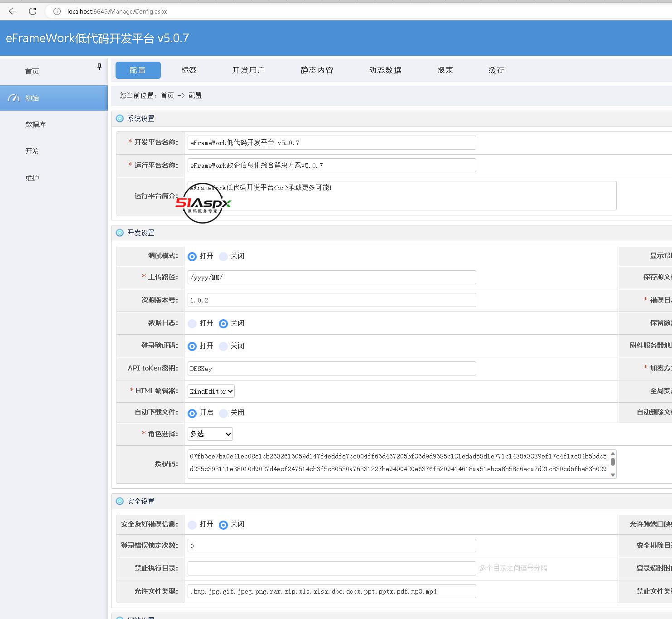Click the pin icon in sidebar
Viewport: 672px width, 619px height.
tap(99, 67)
